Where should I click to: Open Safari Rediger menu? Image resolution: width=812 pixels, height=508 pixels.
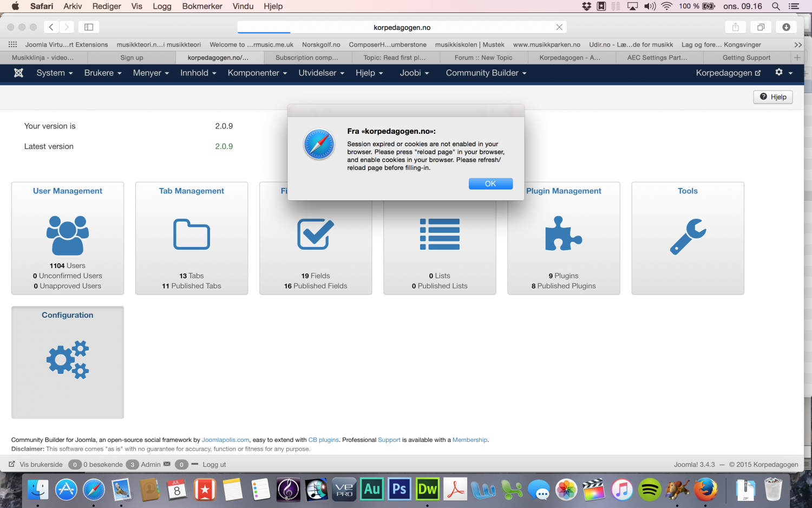(x=107, y=6)
